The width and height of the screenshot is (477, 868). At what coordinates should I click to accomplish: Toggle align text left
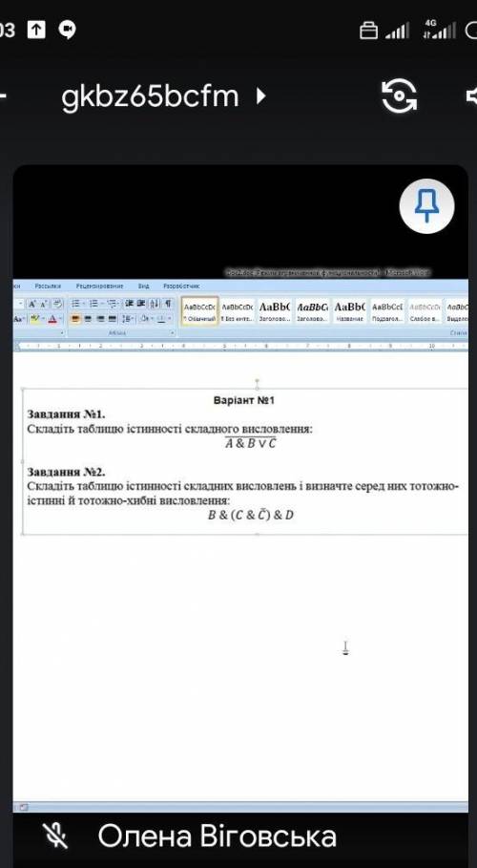pyautogui.click(x=75, y=319)
